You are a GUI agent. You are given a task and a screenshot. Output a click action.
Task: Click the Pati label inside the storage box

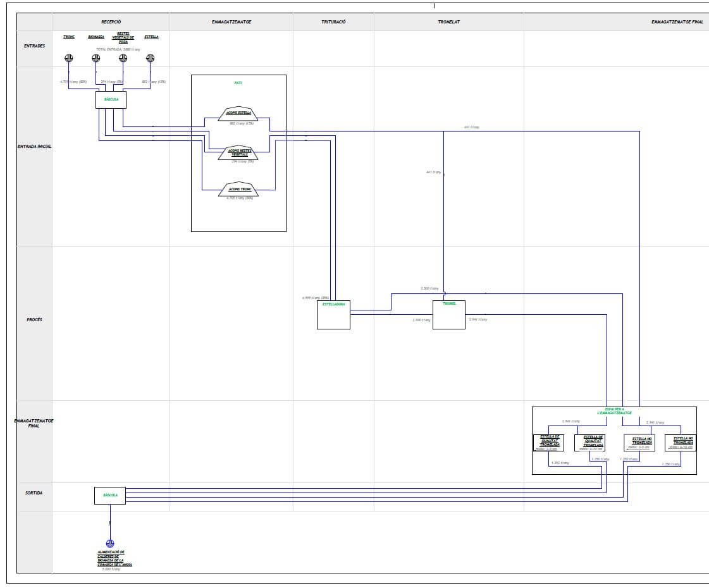[x=238, y=83]
